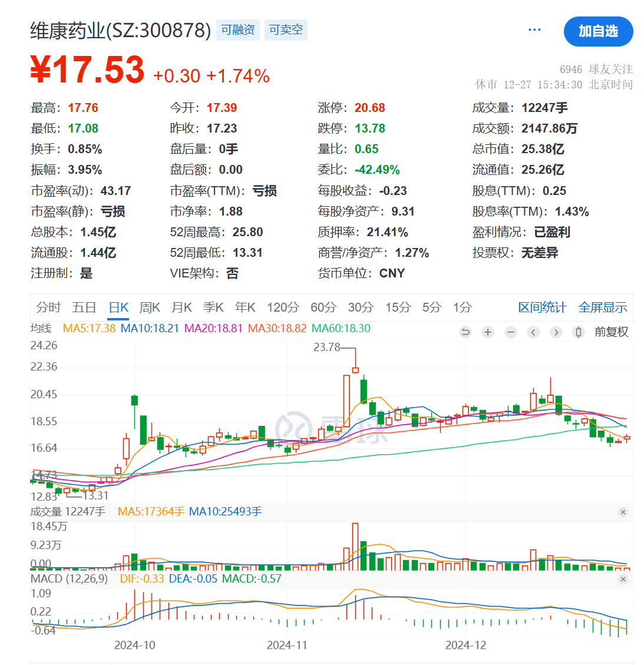Click the 成交额 value 2147.86万
Screen dimensions: 644x665
click(549, 128)
